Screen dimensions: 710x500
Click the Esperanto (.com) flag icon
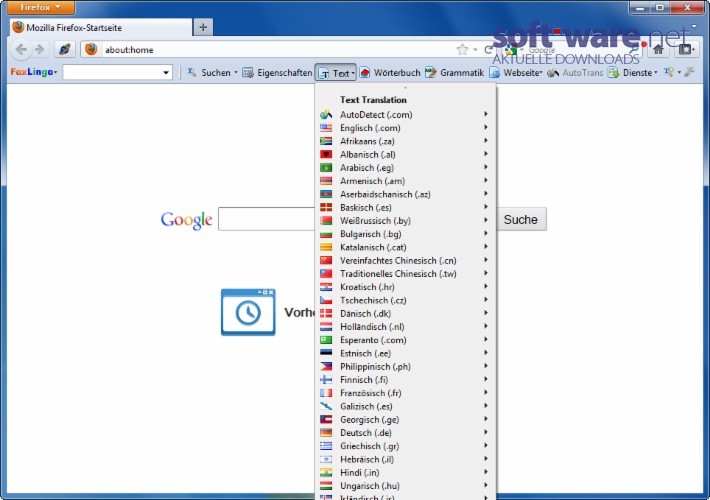coord(326,340)
